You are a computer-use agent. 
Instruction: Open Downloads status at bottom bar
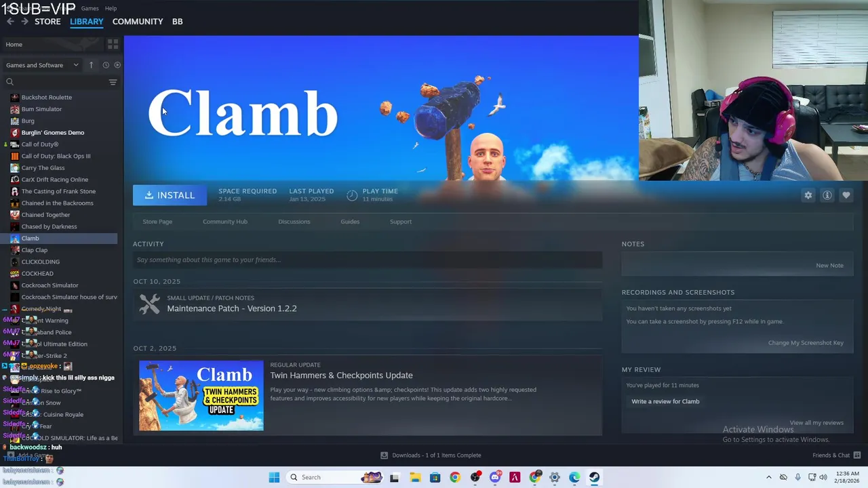pyautogui.click(x=431, y=455)
